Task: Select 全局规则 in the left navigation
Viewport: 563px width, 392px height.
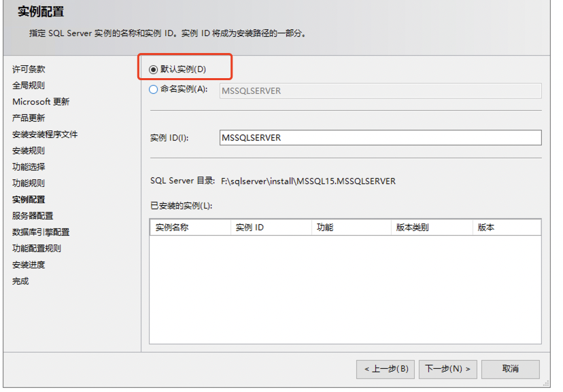Action: (29, 86)
